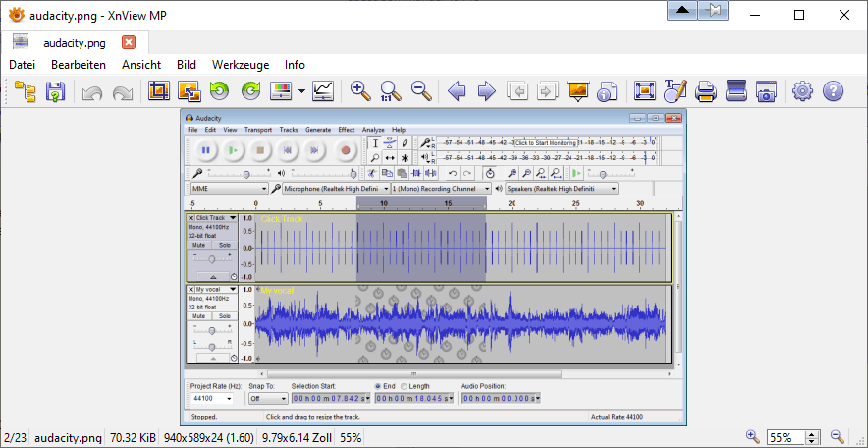Open the Werkzeuge menu

coord(240,64)
